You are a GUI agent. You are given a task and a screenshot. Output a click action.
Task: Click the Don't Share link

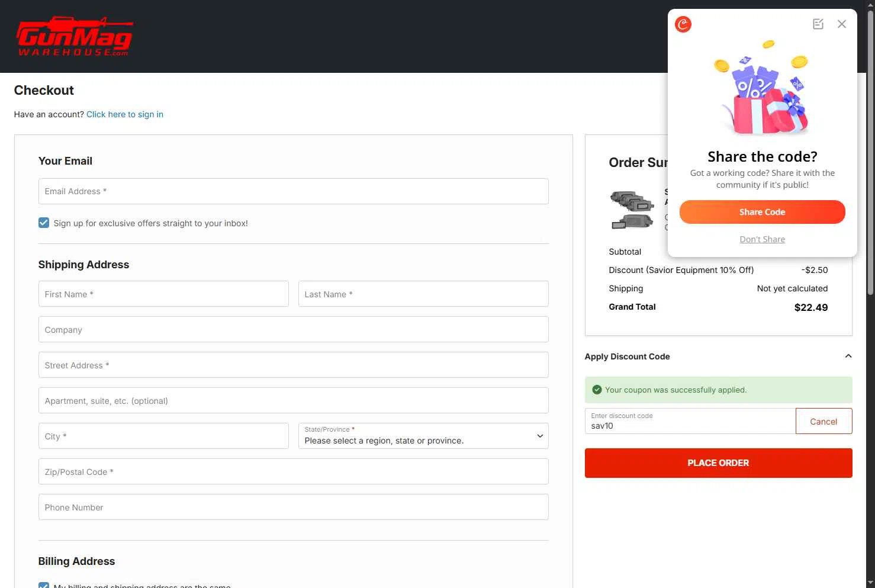point(762,239)
